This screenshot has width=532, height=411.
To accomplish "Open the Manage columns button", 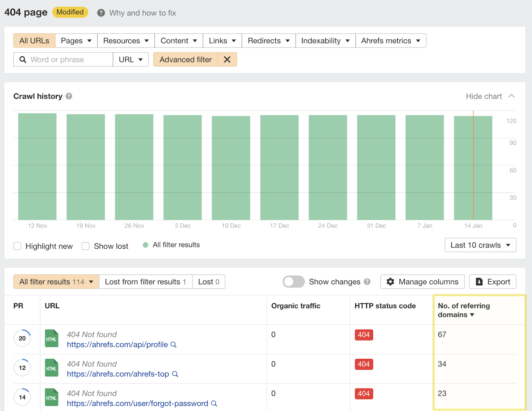I will (x=422, y=282).
